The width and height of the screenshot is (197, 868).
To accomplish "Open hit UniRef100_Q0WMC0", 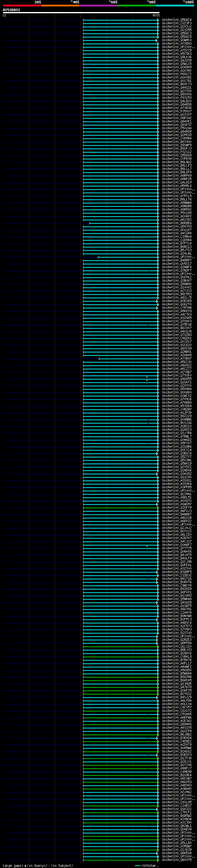I will 176,40.
